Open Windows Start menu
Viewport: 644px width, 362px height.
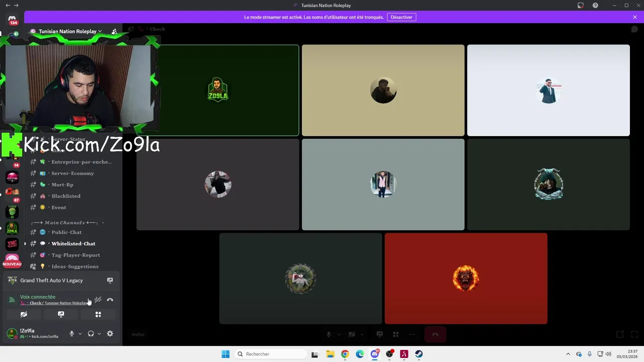225,354
